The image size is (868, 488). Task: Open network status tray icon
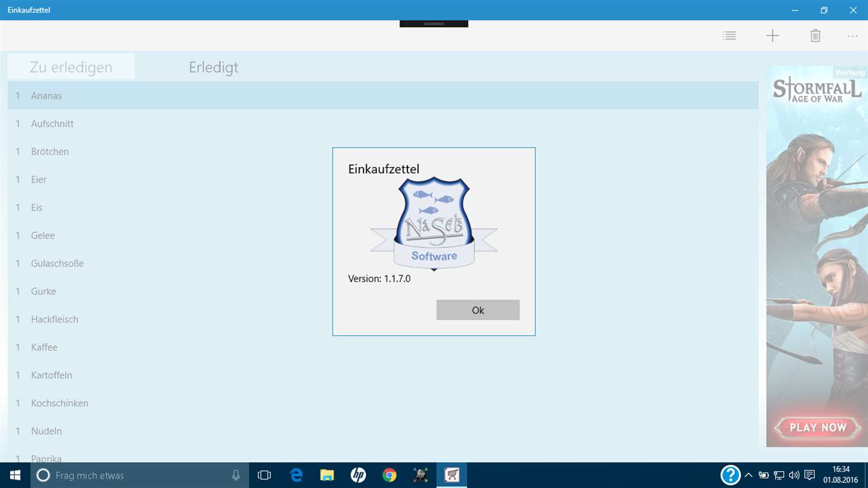pos(779,475)
